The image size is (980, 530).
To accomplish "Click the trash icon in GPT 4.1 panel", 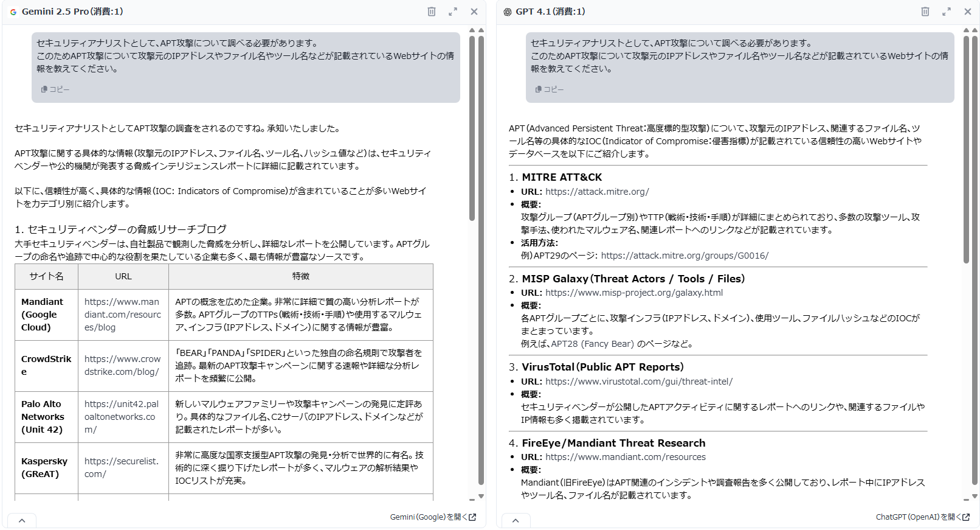I will 925,12.
